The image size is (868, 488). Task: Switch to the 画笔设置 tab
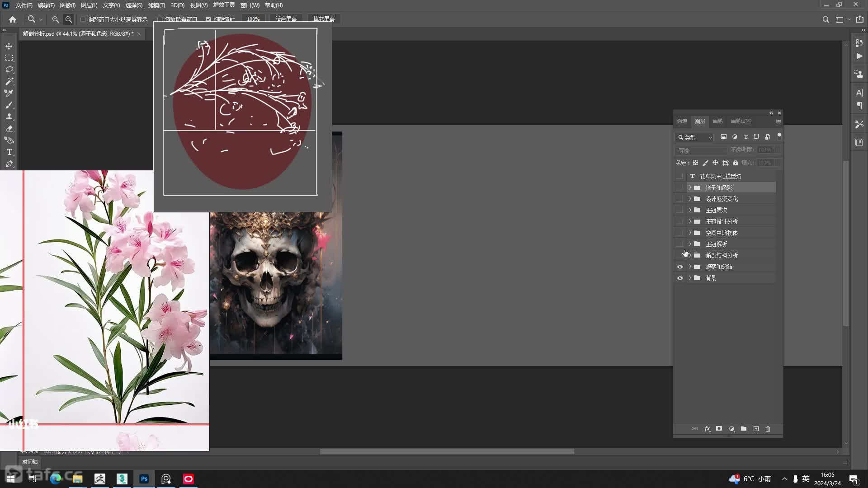click(741, 121)
